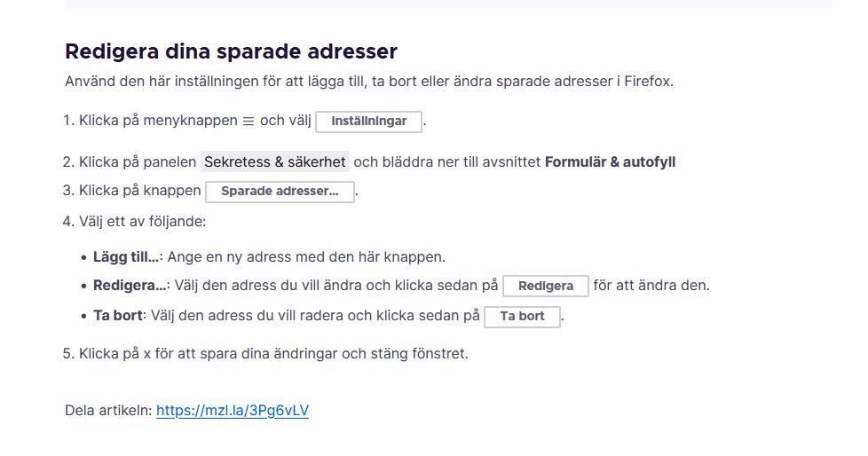The image size is (868, 456).
Task: Click the bold Ta bort list term
Action: [x=117, y=316]
